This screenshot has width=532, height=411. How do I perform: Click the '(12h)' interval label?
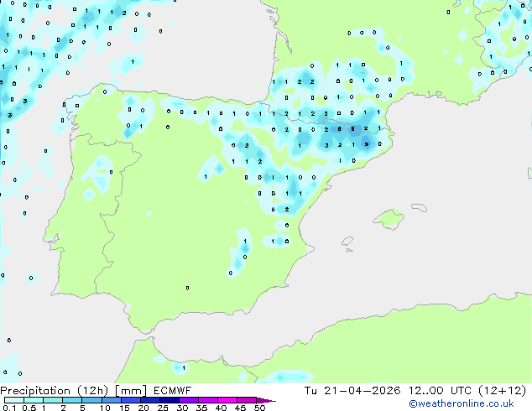[93, 391]
